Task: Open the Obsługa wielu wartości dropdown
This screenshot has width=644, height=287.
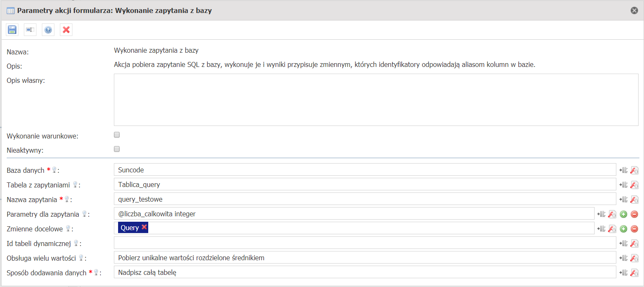Action: (365, 258)
